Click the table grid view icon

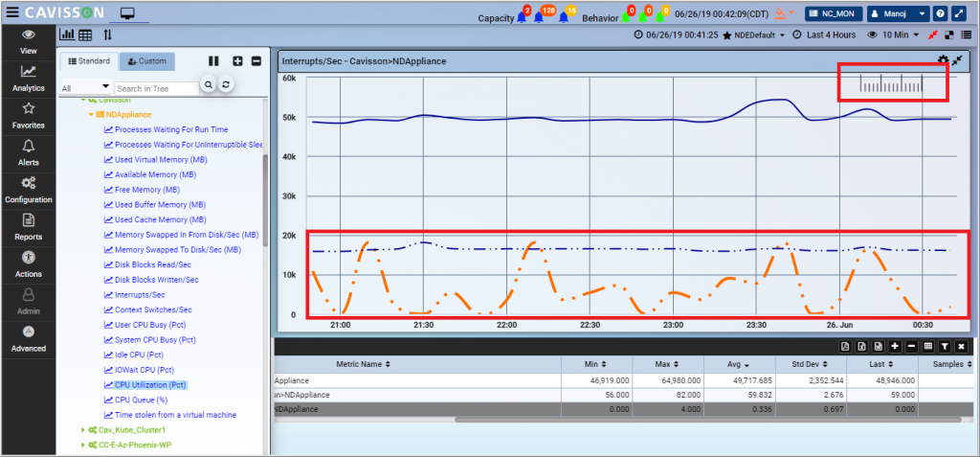85,35
